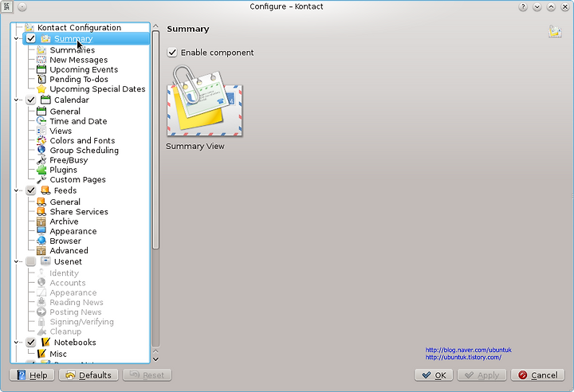Click the Custom Pages wrench icon

[x=41, y=180]
